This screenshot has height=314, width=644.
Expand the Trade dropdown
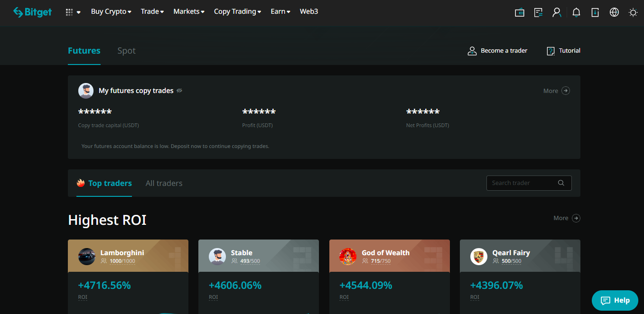click(x=152, y=11)
